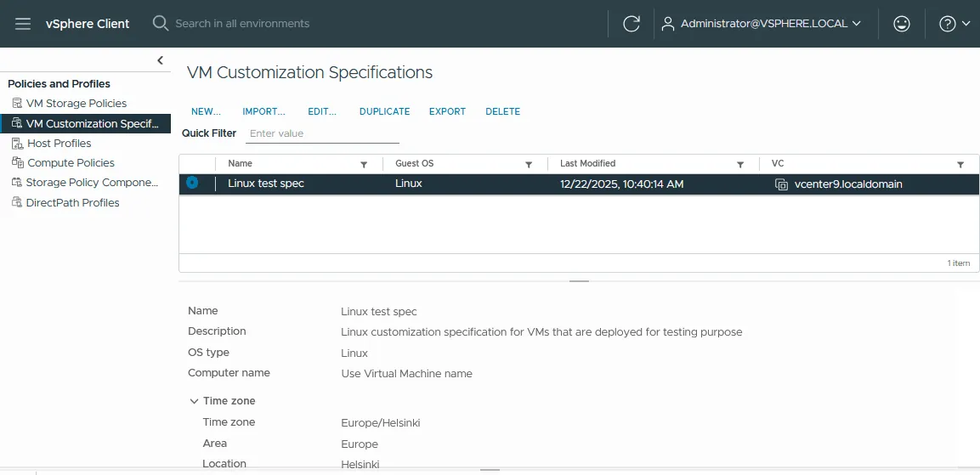The width and height of the screenshot is (980, 475).
Task: Click the DUPLICATE button
Action: tap(384, 111)
